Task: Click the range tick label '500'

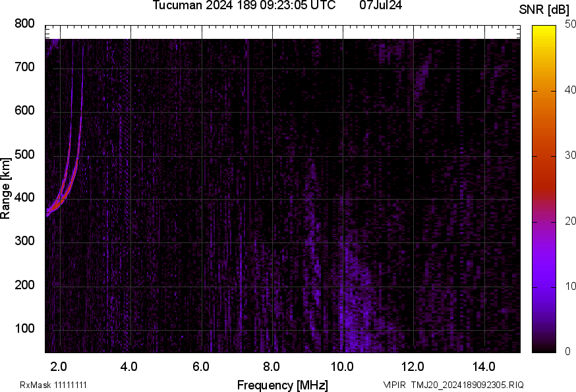Action: [x=24, y=154]
